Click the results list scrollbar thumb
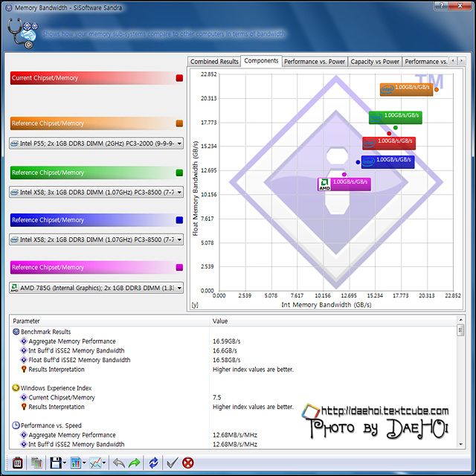 click(x=460, y=330)
